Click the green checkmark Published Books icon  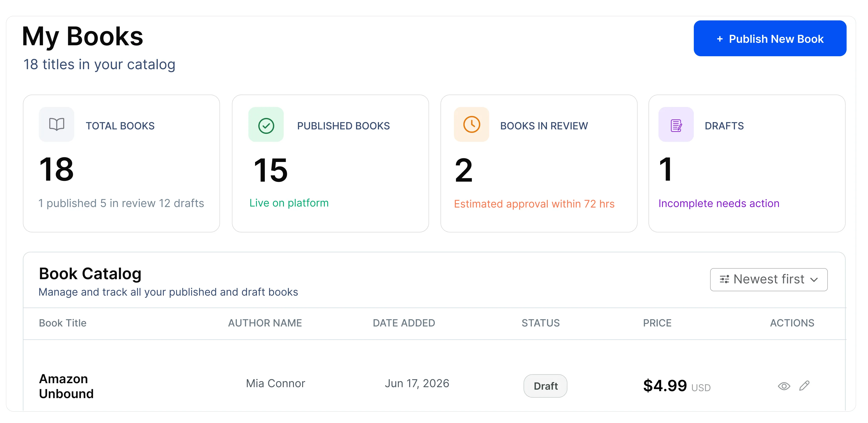click(x=266, y=125)
